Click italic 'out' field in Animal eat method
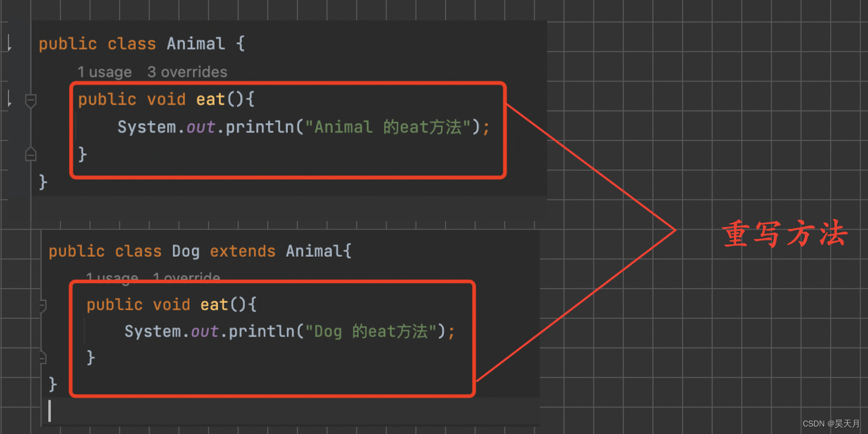This screenshot has height=434, width=868. point(200,127)
